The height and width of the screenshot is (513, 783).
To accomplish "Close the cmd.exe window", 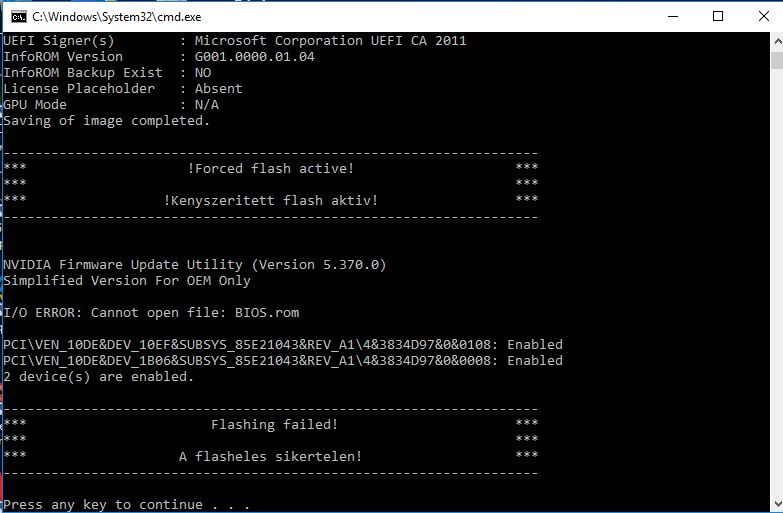I will [763, 16].
